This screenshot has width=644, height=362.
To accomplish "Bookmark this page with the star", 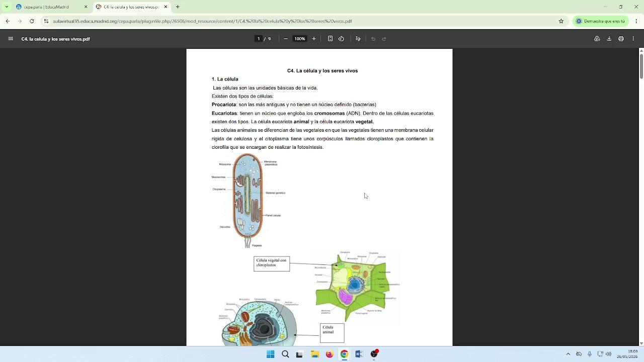I will 561,21.
